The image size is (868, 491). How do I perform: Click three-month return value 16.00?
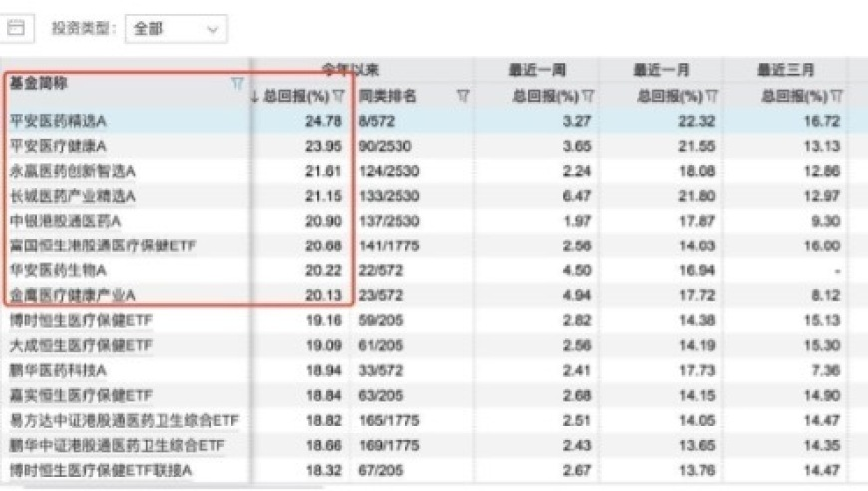(822, 245)
